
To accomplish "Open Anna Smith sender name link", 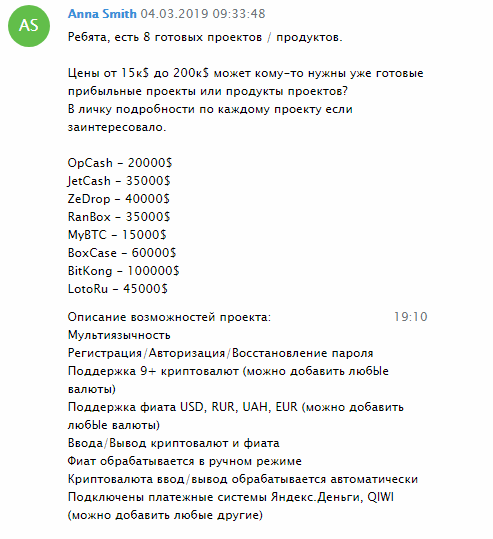I will tap(102, 14).
